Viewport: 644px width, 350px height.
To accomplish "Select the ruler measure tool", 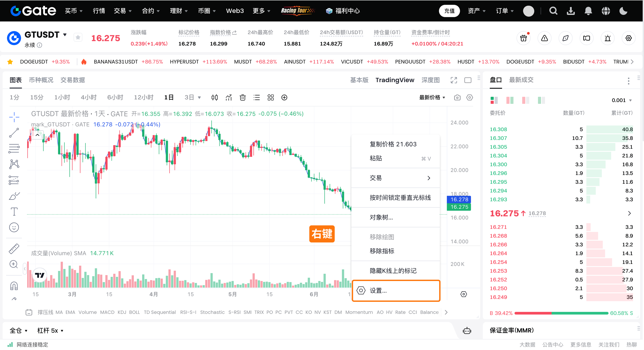I will point(14,249).
